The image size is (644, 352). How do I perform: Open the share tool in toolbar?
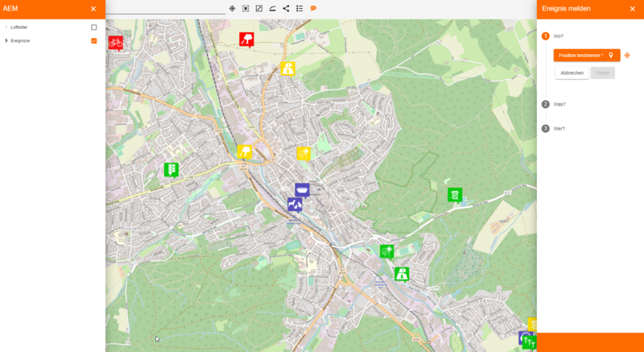pos(286,8)
